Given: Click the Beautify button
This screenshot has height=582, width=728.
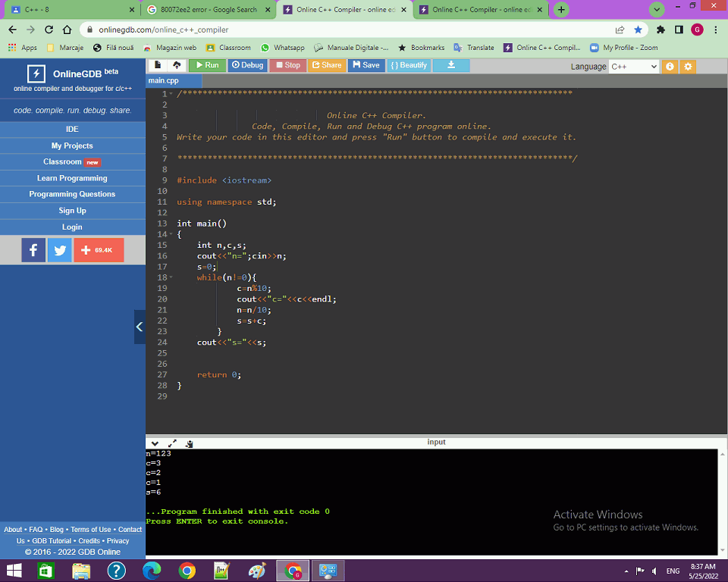Looking at the screenshot, I should click(x=409, y=65).
